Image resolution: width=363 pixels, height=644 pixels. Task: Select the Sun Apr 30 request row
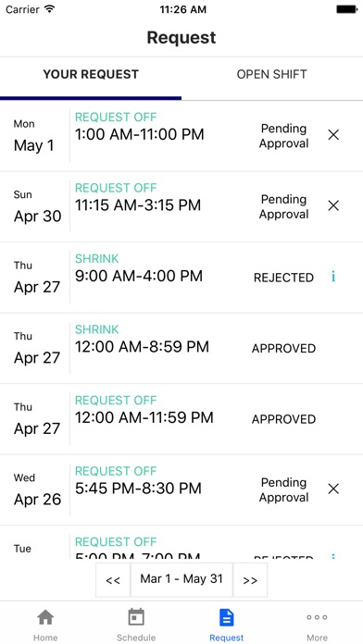tap(181, 206)
